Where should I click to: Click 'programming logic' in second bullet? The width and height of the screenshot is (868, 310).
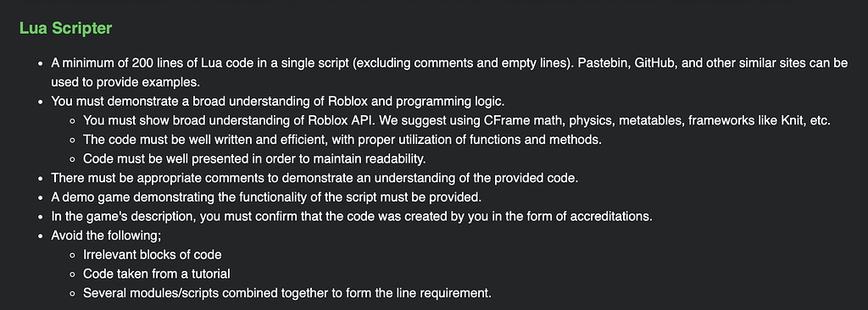click(x=453, y=102)
